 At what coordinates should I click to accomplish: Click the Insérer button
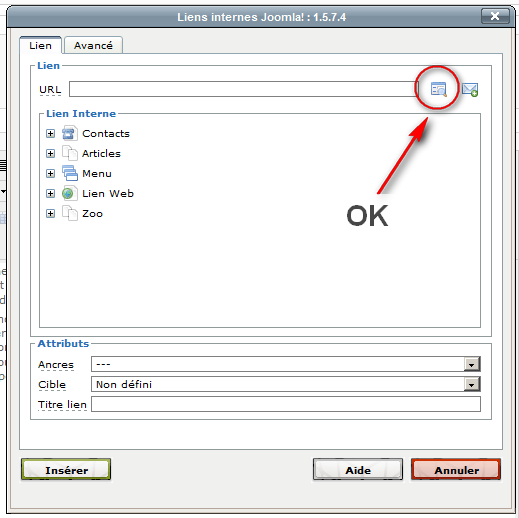(66, 470)
